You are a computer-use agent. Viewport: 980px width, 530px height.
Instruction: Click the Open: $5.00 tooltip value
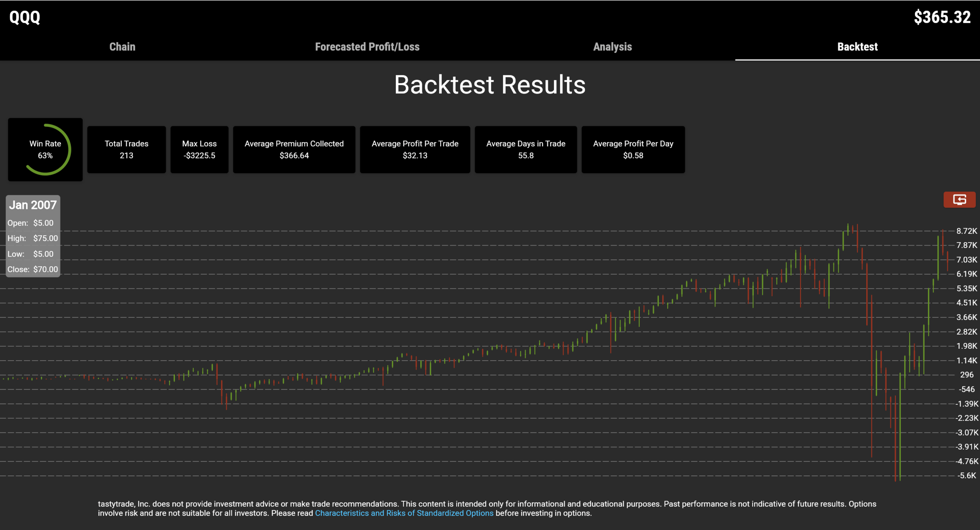tap(43, 223)
